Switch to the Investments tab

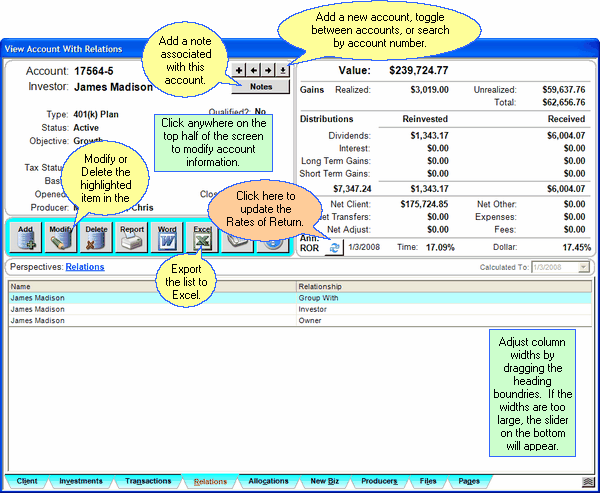point(81,481)
